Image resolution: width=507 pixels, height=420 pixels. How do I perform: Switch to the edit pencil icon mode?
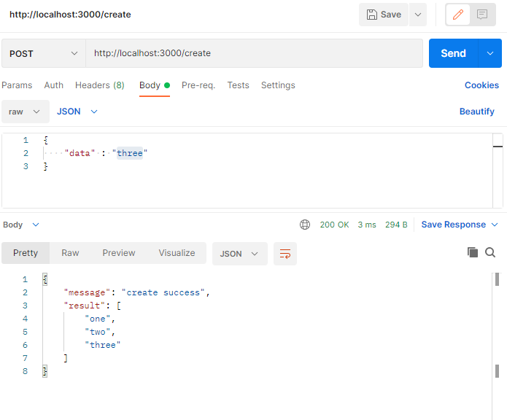click(458, 15)
